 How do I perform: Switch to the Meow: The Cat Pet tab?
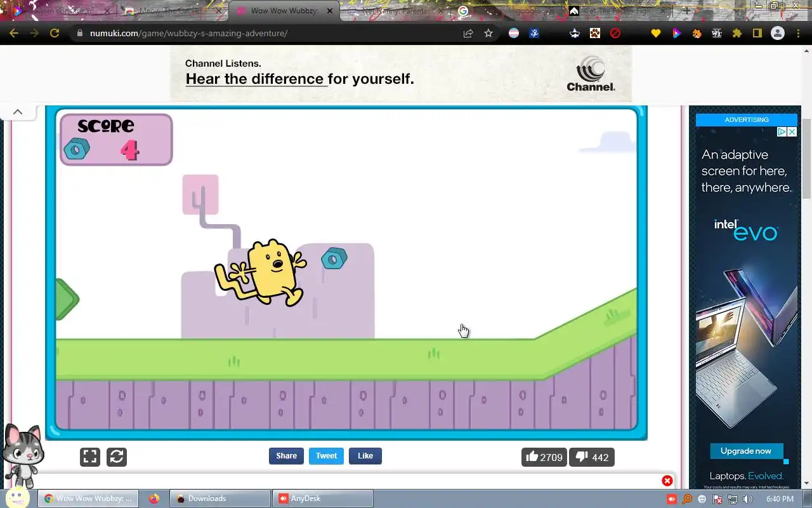click(x=172, y=11)
